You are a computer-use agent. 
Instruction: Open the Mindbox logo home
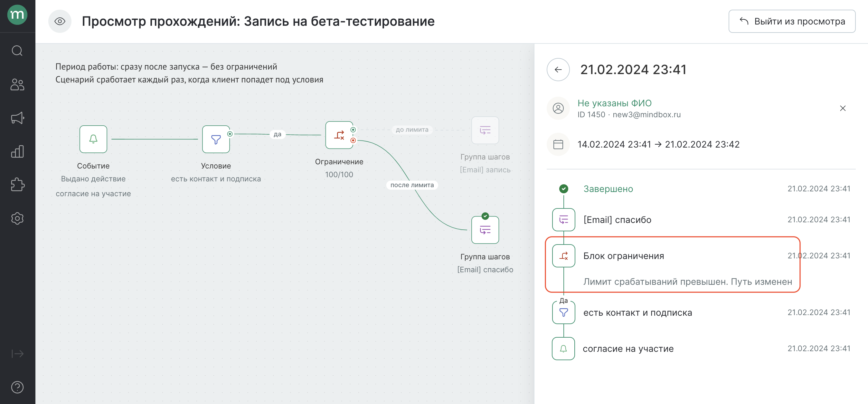17,15
